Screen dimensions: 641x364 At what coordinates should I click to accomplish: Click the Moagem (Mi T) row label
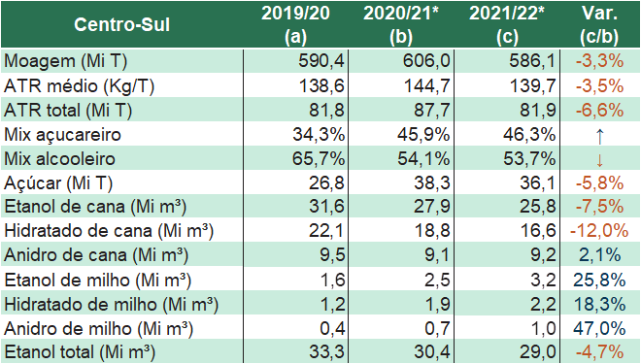click(x=66, y=61)
